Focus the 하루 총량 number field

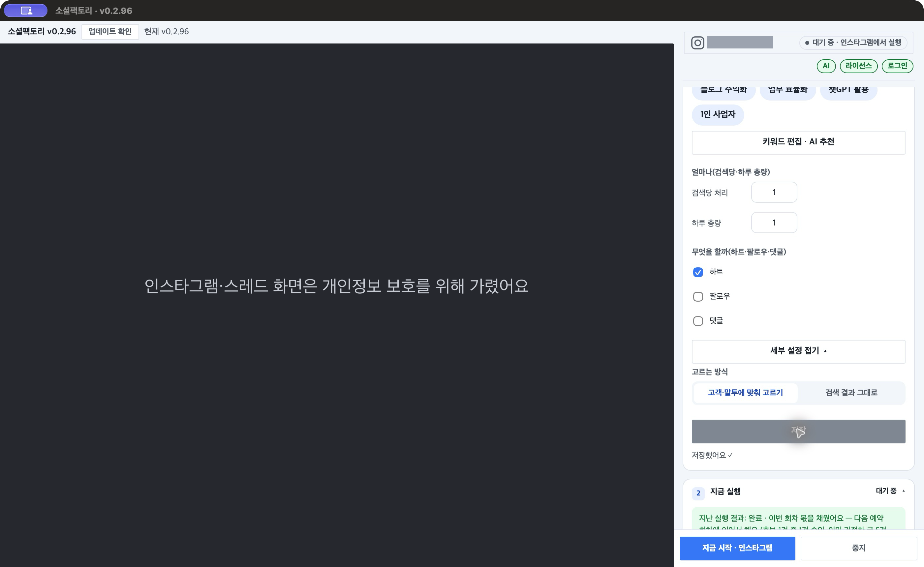coord(774,223)
